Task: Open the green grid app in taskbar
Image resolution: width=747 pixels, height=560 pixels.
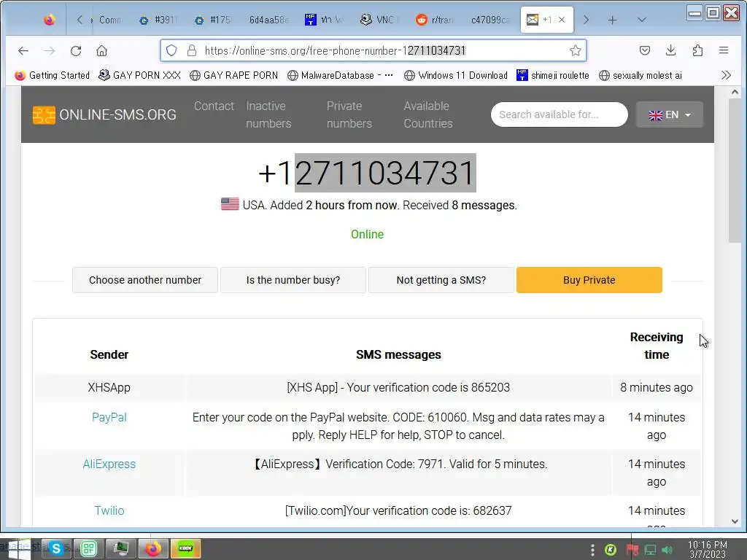Action: coord(88,548)
